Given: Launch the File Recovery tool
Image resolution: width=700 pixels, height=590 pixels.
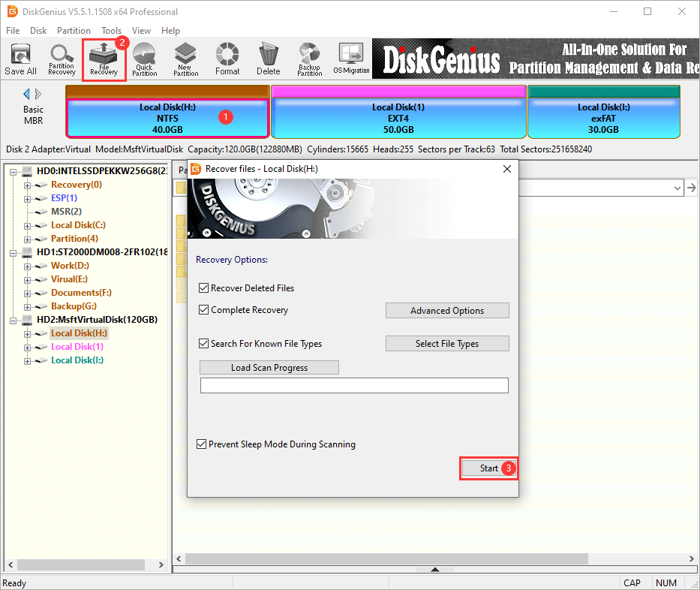Looking at the screenshot, I should coord(104,59).
